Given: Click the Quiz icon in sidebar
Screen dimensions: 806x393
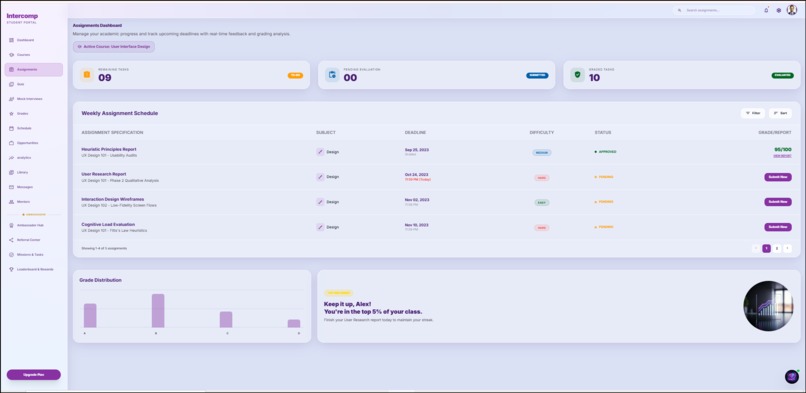Looking at the screenshot, I should point(11,84).
